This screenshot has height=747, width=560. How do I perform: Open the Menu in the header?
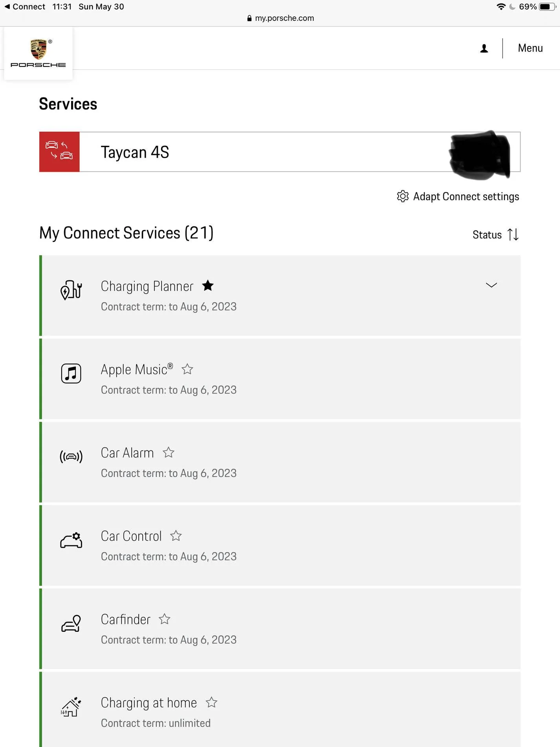tap(530, 48)
